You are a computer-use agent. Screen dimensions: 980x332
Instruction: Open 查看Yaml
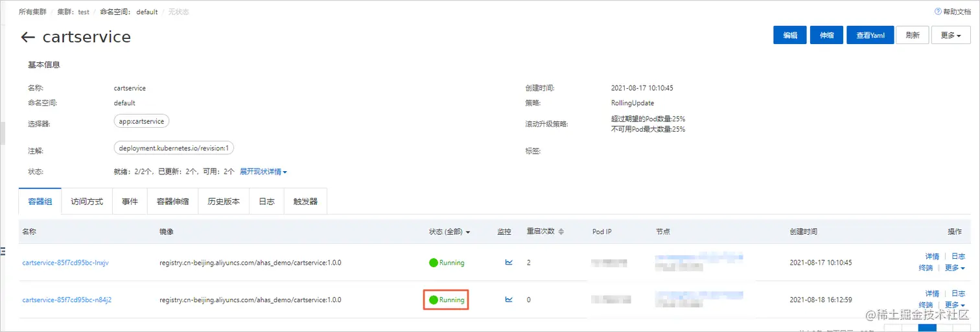pyautogui.click(x=870, y=35)
